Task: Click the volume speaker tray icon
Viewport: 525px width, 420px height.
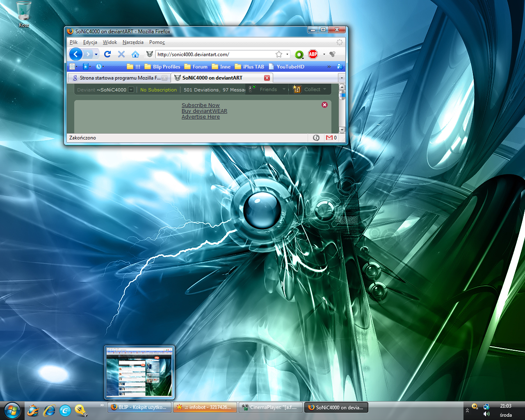Action: point(486,414)
